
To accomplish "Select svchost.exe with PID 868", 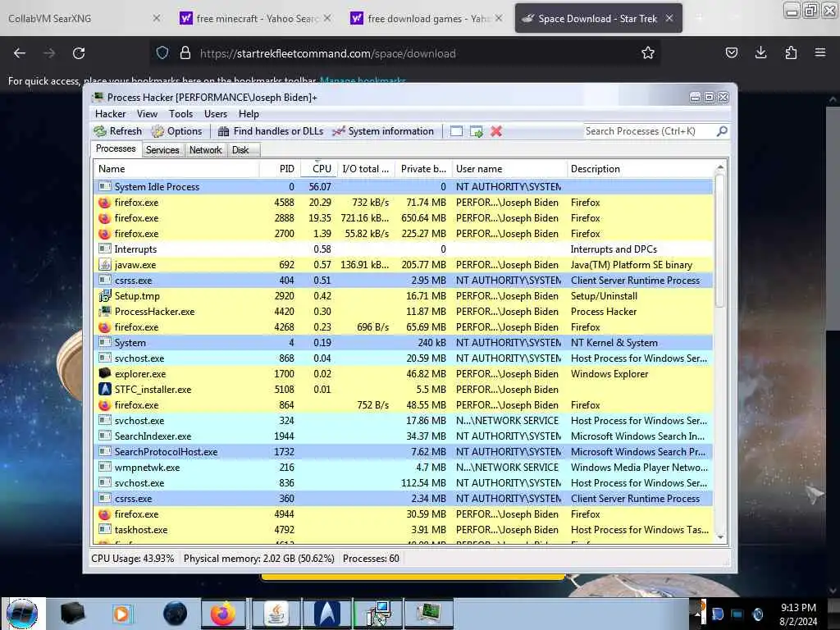I will pos(404,358).
